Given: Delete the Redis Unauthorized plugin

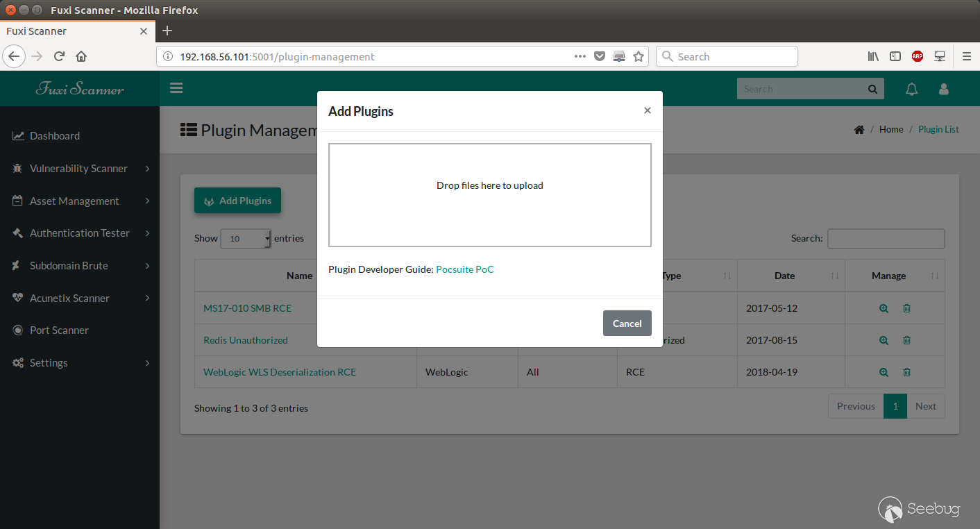Looking at the screenshot, I should pos(906,340).
